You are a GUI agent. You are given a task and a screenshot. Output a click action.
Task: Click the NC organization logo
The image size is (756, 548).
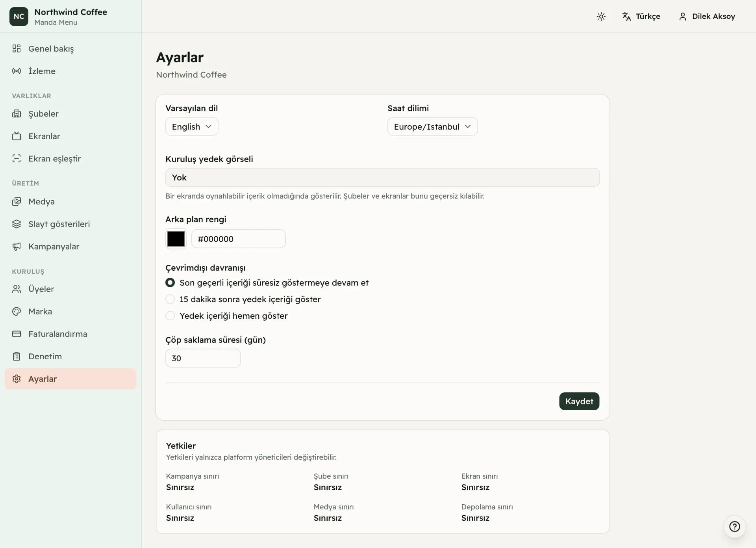[x=19, y=16]
